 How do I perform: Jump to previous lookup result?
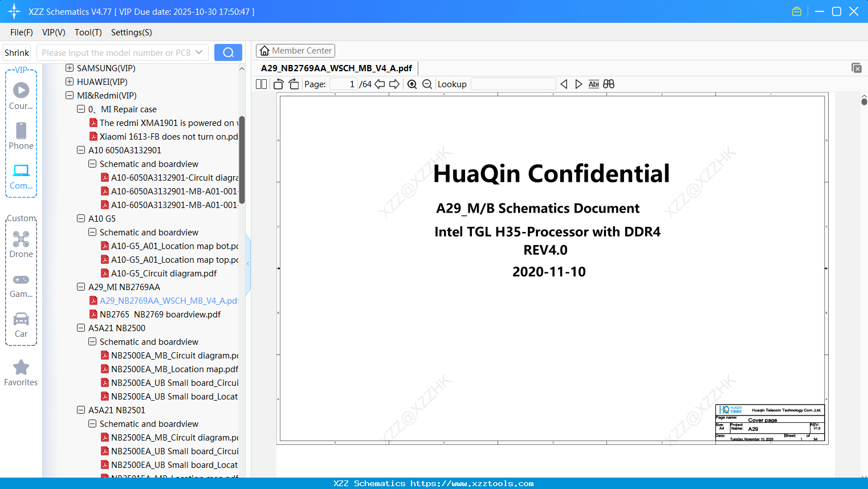564,84
